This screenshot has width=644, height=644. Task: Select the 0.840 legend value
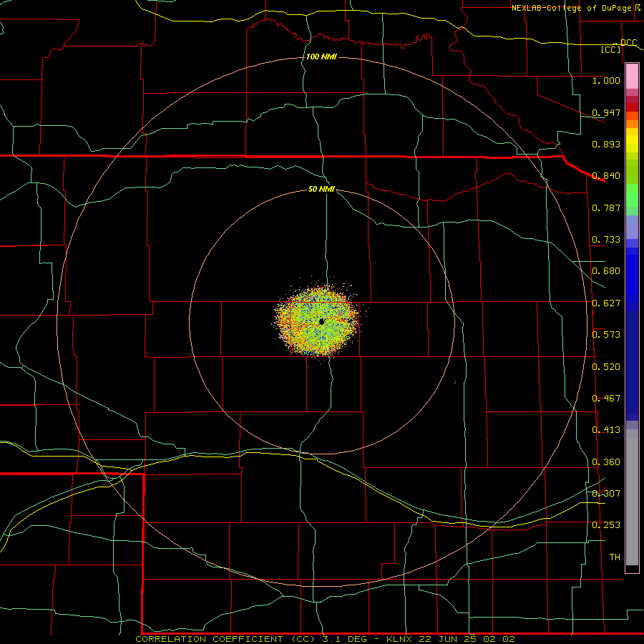(606, 176)
